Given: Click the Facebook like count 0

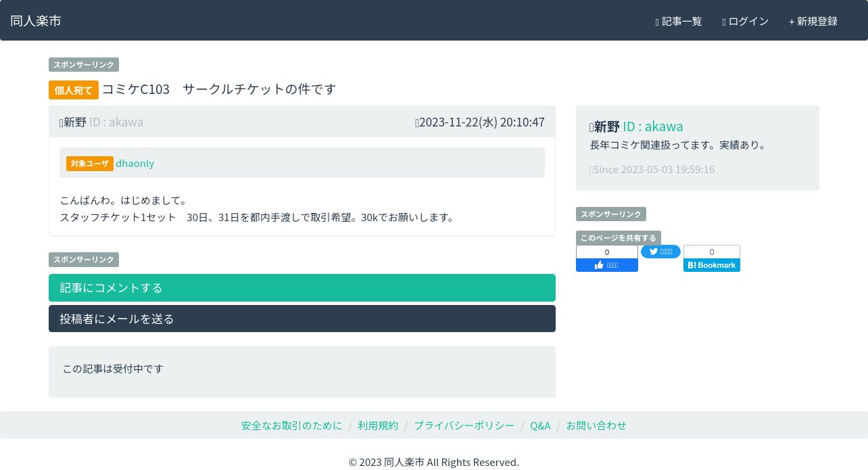Looking at the screenshot, I should coord(607,252).
